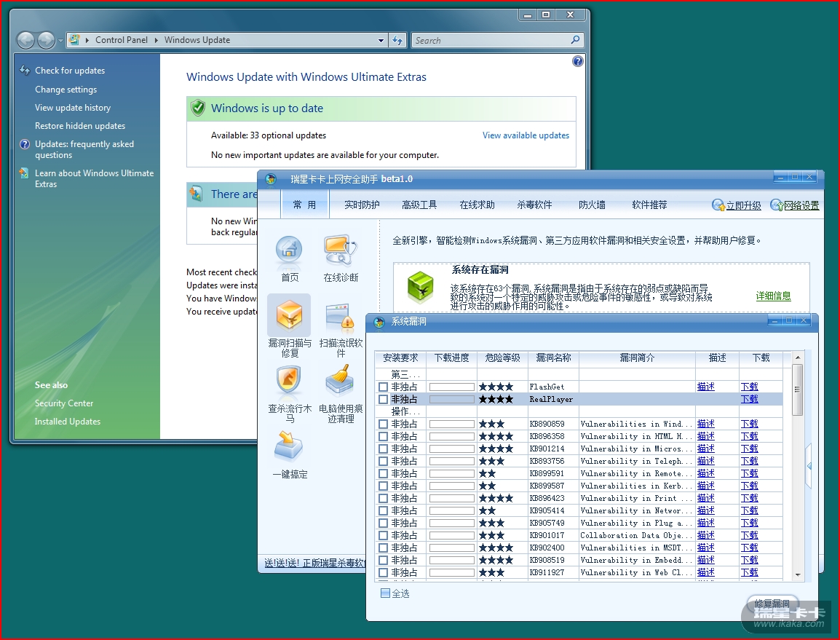840x640 pixels.
Task: Expand the side panel arrow in 系统漏洞
Action: click(x=809, y=466)
